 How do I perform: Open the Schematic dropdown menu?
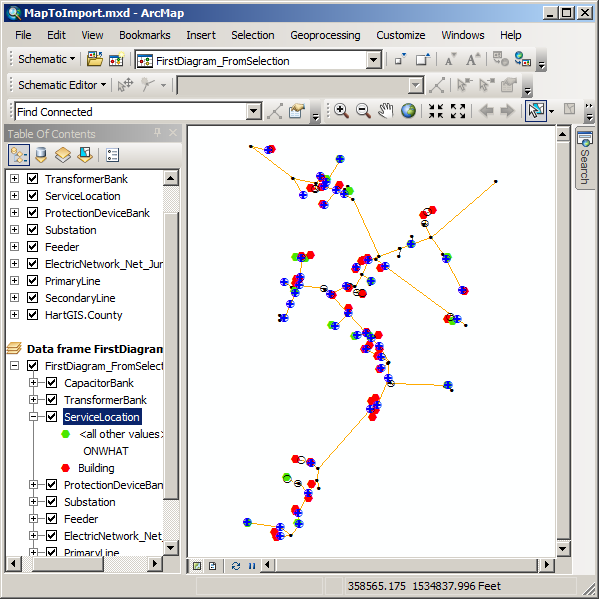47,60
